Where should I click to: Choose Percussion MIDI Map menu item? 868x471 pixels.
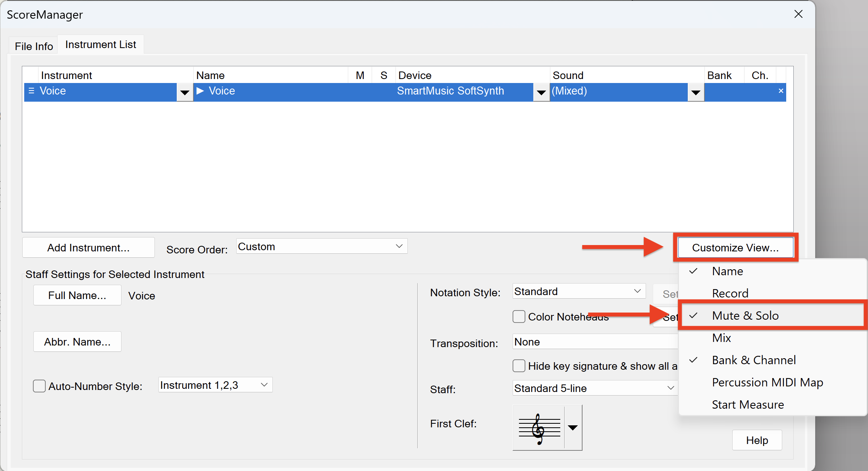772,382
